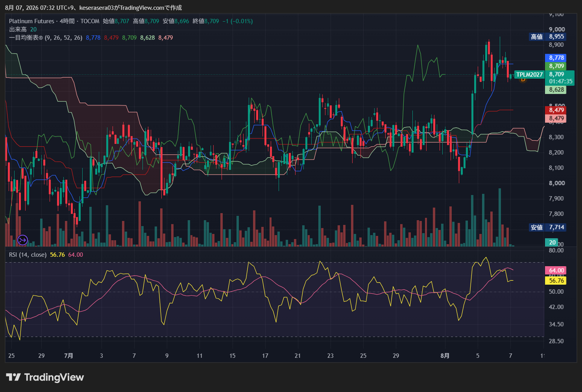
Task: Click the teal volume label showing 20
Action: click(552, 242)
